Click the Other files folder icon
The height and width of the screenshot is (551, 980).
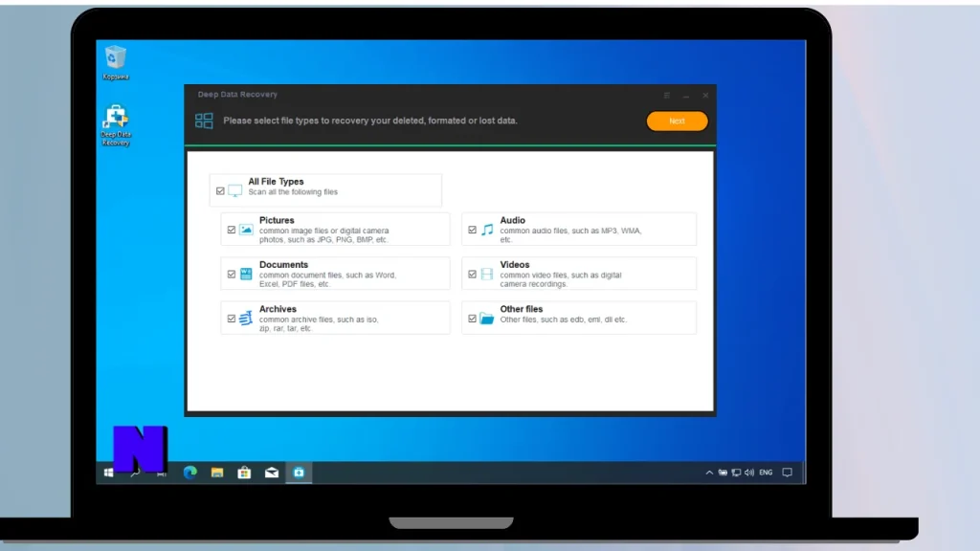(487, 319)
